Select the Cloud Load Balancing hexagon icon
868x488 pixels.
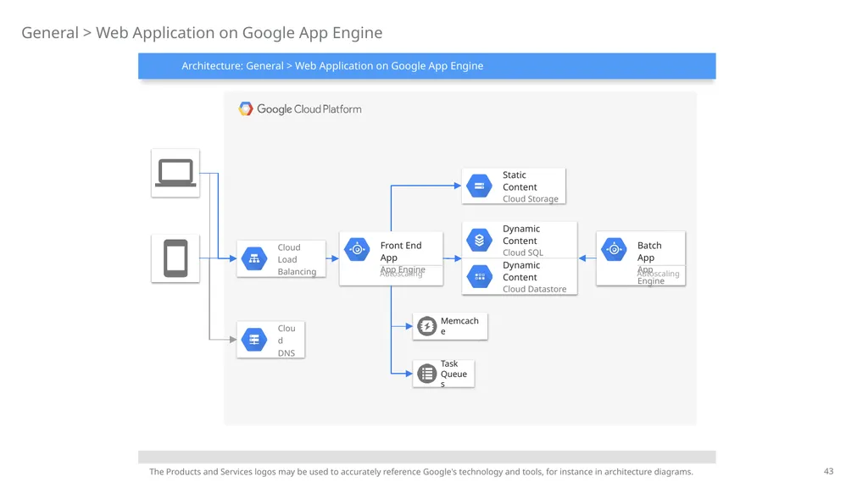(x=254, y=258)
